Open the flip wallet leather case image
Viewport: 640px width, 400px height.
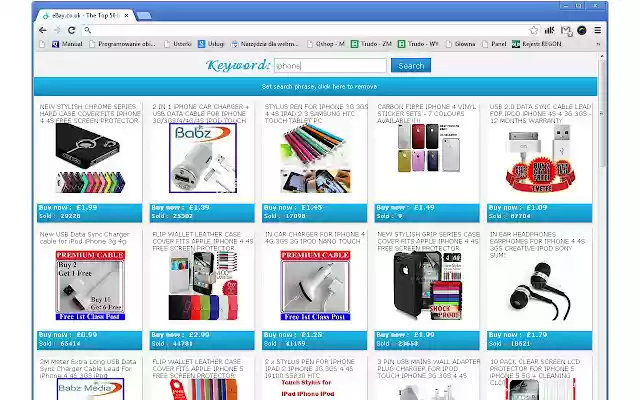203,285
